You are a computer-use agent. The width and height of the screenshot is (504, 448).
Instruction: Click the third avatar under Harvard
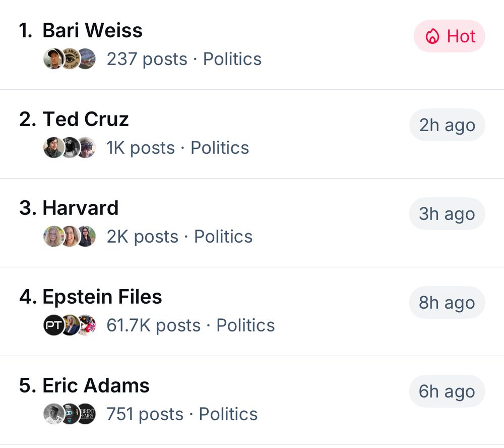87,236
